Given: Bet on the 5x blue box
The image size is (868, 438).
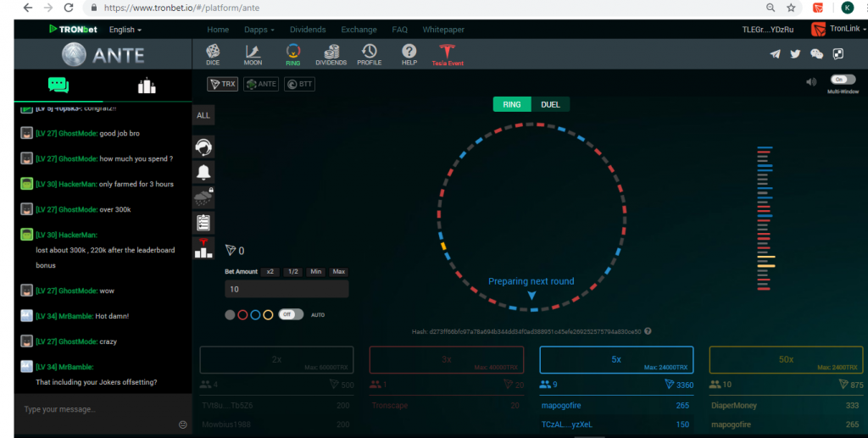Looking at the screenshot, I should tap(617, 360).
